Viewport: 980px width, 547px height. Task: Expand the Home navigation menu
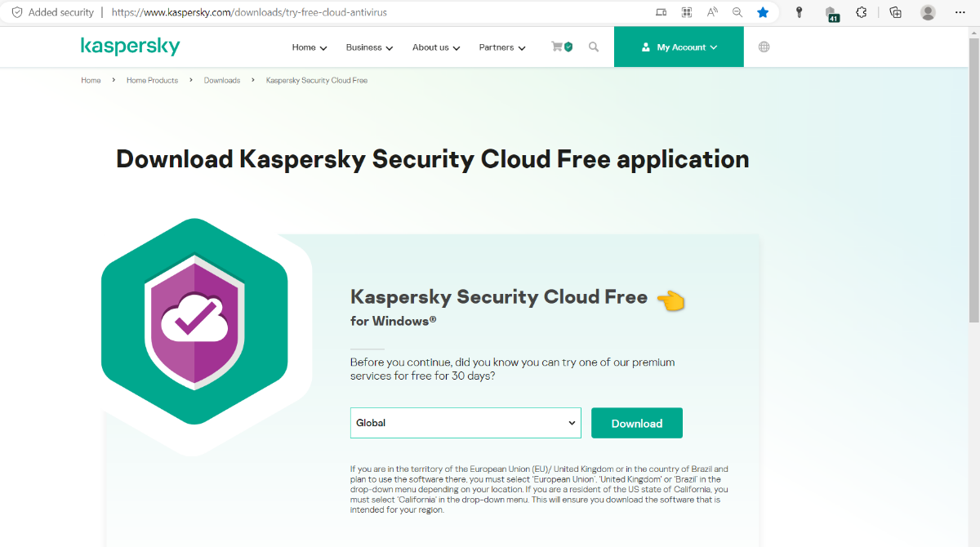[x=310, y=47]
